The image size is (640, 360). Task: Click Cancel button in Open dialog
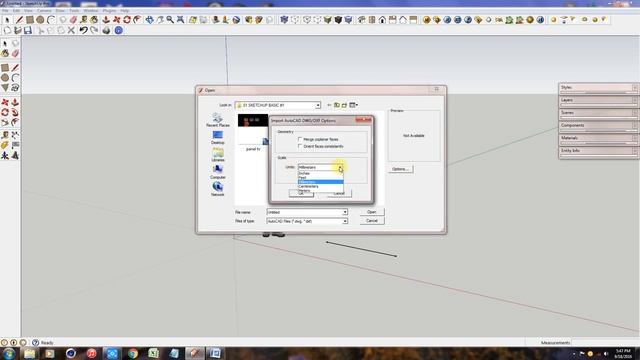[x=372, y=221]
